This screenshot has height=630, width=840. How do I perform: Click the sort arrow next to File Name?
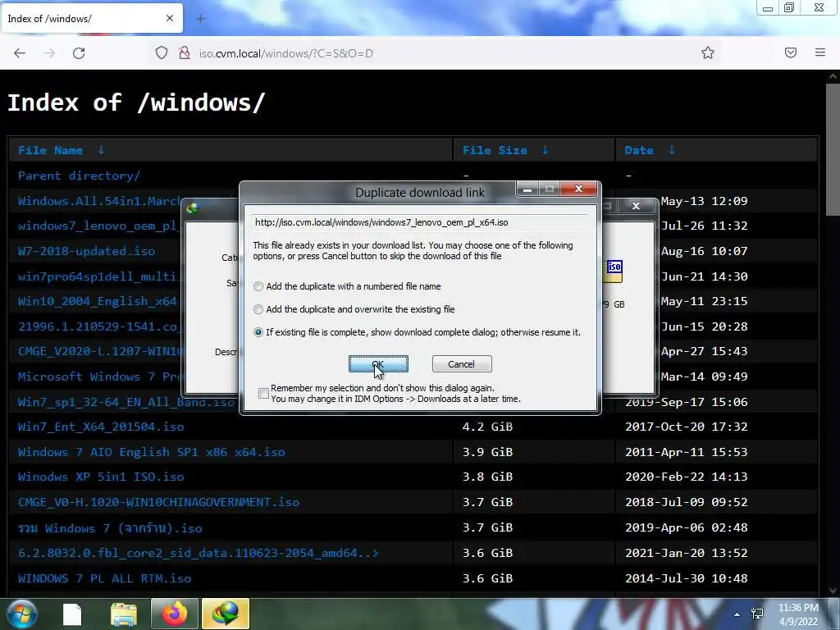coord(101,151)
